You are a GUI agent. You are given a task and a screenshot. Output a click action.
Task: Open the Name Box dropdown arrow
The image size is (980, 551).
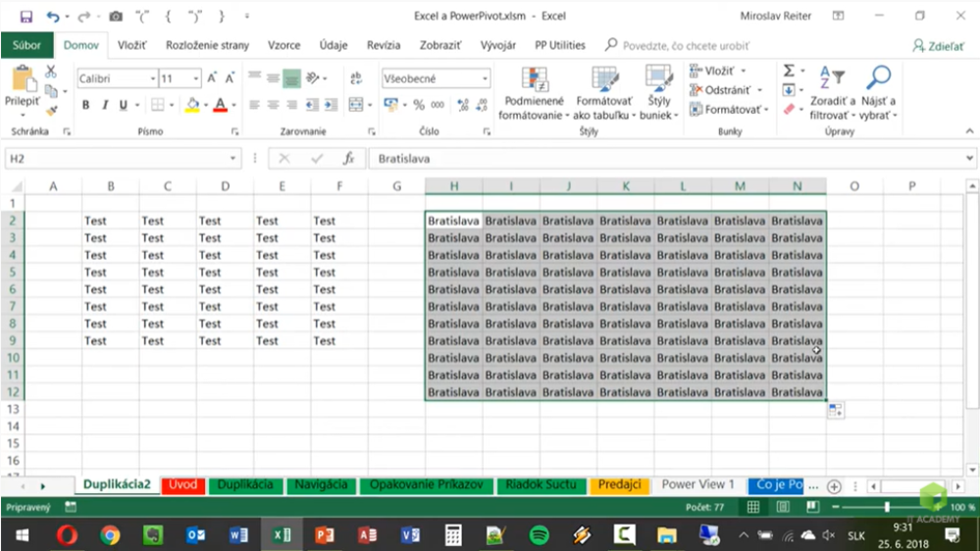[233, 158]
